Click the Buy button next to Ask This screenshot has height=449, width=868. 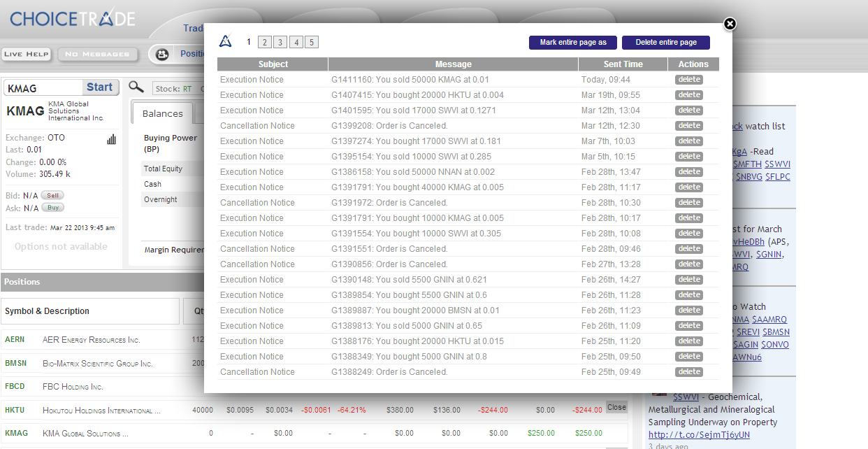coord(53,208)
